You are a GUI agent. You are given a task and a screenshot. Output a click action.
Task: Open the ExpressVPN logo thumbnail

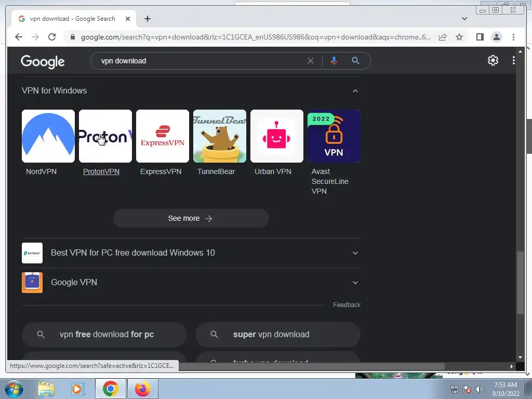pyautogui.click(x=163, y=136)
